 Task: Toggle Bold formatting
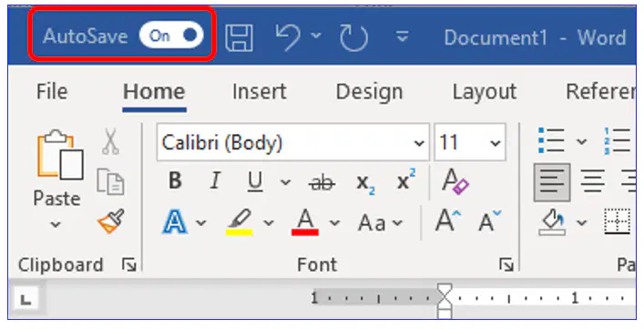[x=176, y=180]
